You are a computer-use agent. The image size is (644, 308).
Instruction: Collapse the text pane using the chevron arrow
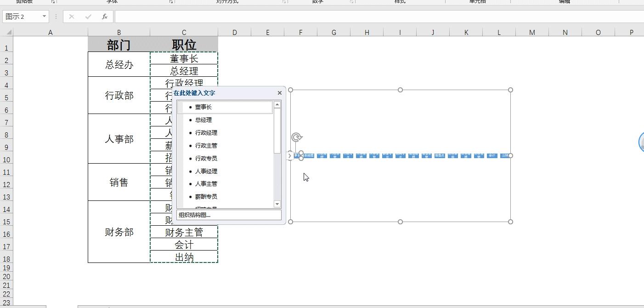click(x=290, y=155)
